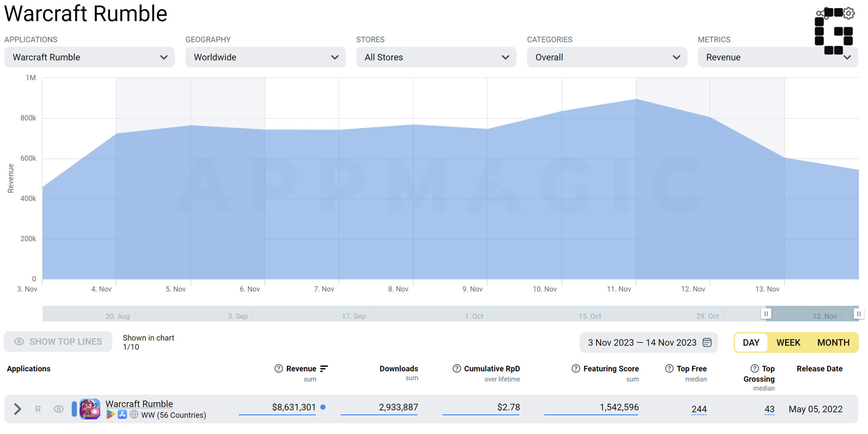868x434 pixels.
Task: Click the Revenue sort-order icon
Action: (x=324, y=369)
